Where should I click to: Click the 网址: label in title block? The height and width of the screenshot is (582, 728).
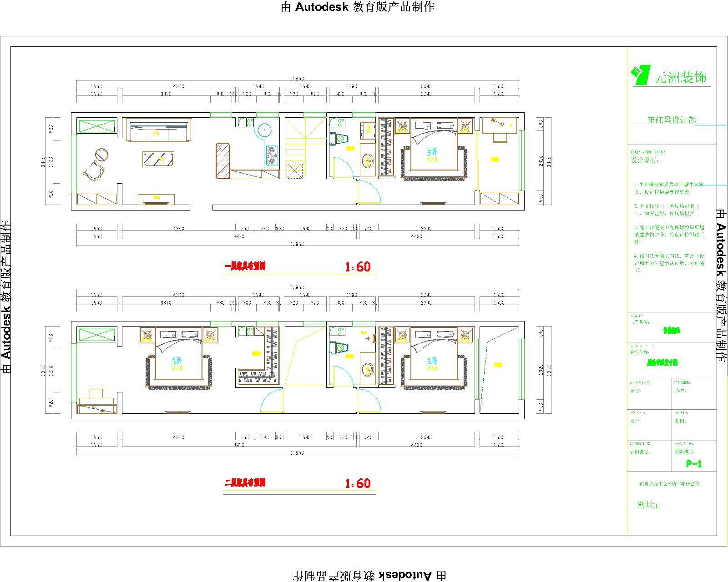pyautogui.click(x=647, y=505)
